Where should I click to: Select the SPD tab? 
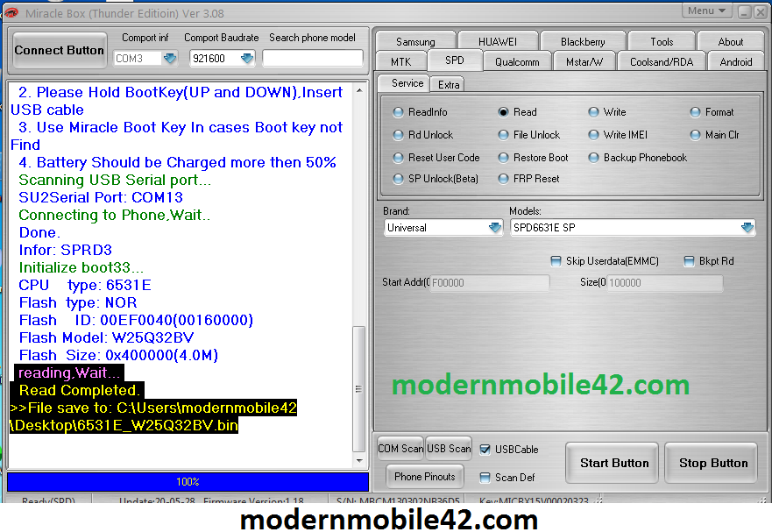click(455, 60)
